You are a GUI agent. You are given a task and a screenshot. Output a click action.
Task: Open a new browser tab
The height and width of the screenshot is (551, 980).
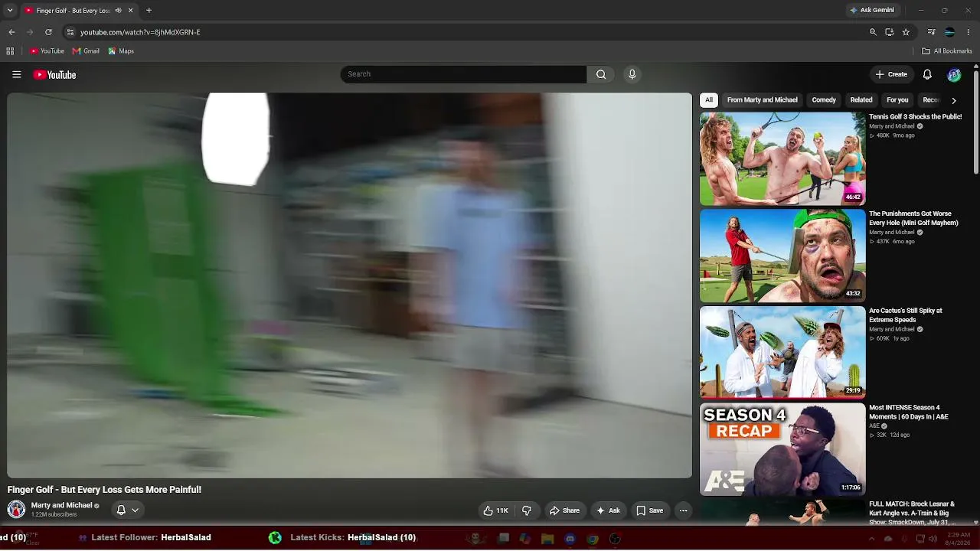[149, 11]
